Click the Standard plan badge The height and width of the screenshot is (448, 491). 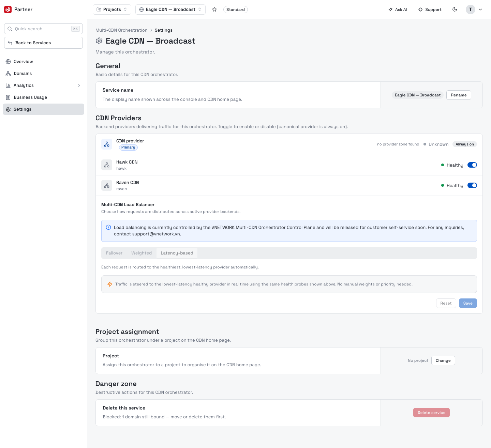coord(236,10)
